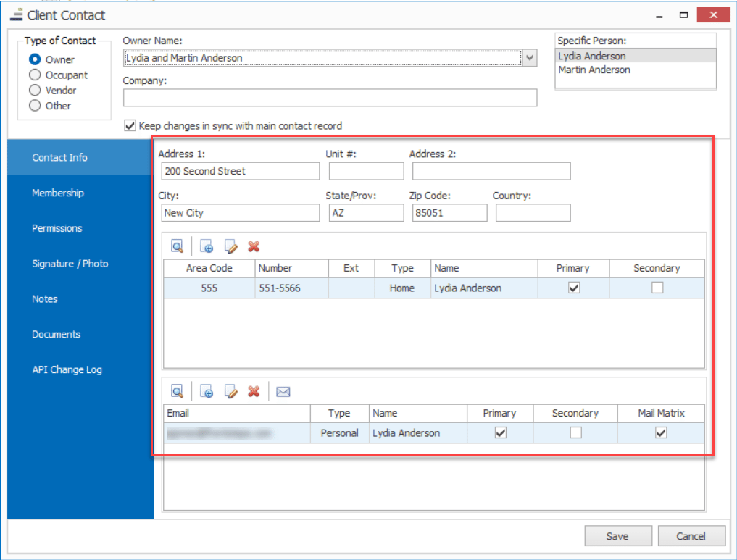Click the Ext column header

(351, 268)
